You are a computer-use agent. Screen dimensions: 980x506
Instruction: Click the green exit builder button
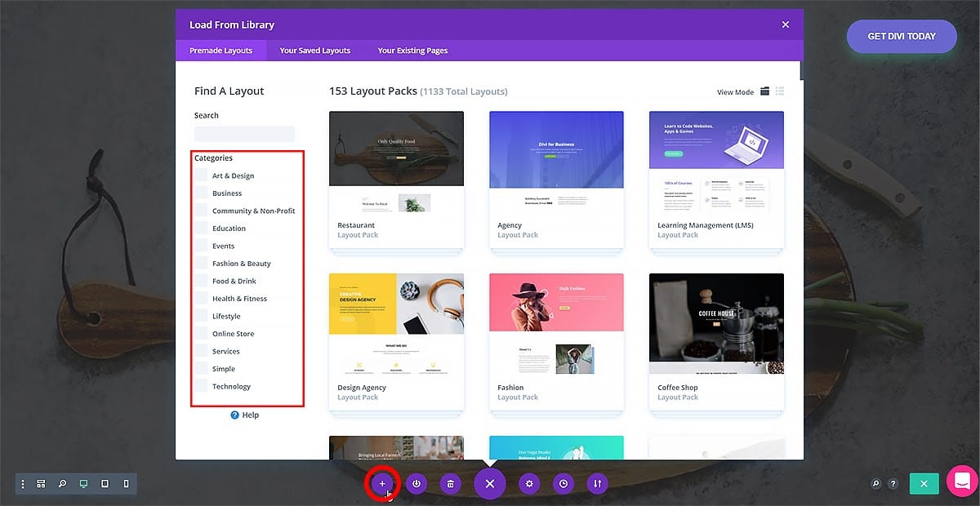click(x=924, y=484)
